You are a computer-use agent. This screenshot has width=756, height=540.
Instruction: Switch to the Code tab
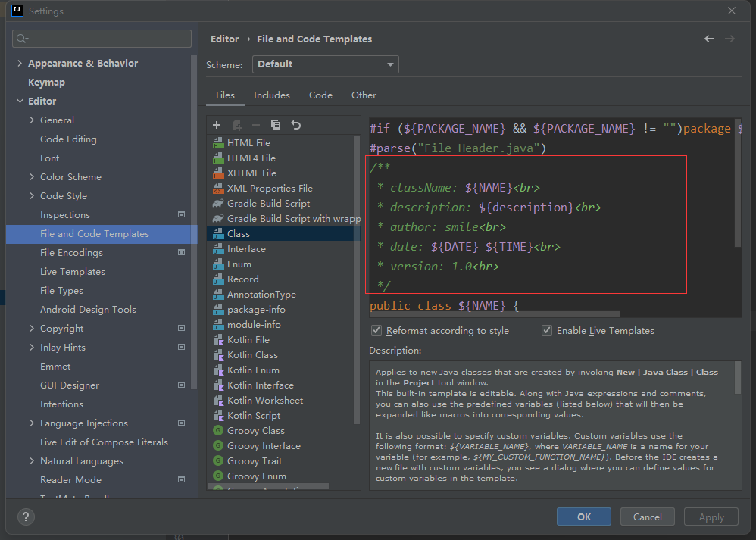[x=320, y=95]
